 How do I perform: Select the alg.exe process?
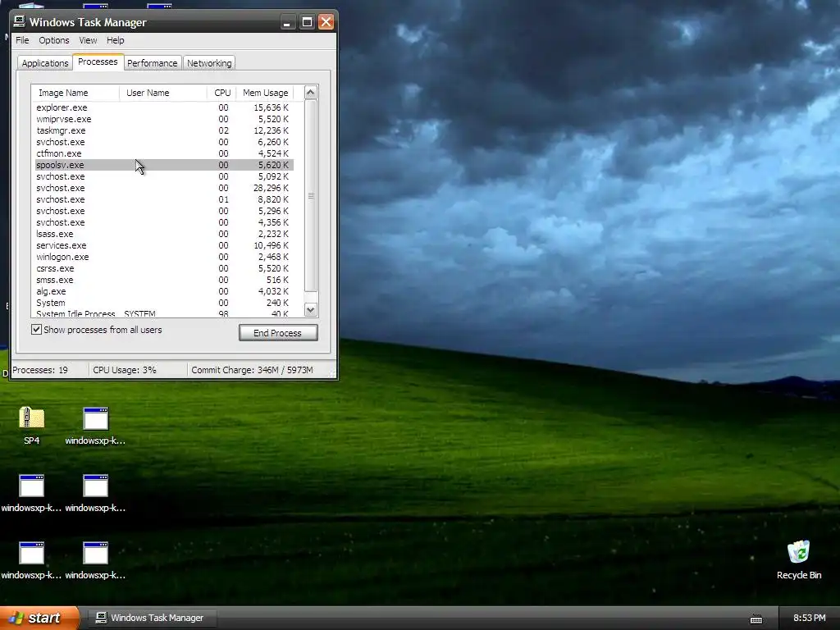click(x=164, y=291)
